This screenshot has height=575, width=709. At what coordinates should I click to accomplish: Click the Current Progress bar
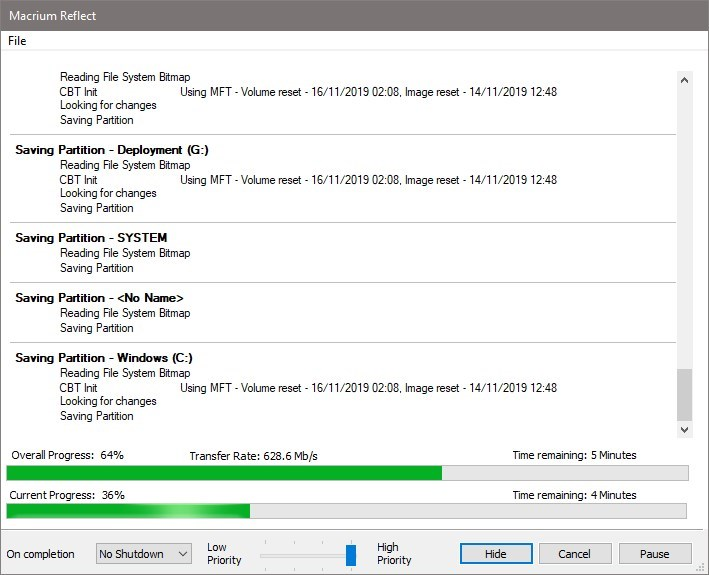point(346,511)
